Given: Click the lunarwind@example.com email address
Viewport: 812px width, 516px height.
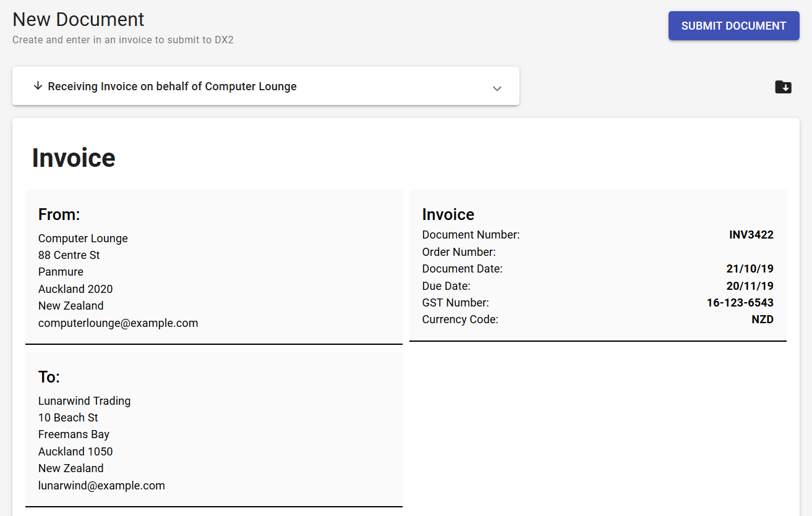Looking at the screenshot, I should pos(101,485).
